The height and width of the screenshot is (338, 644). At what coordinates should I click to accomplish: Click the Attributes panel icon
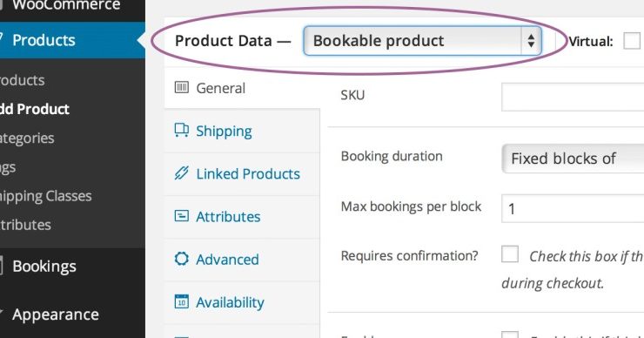point(182,216)
